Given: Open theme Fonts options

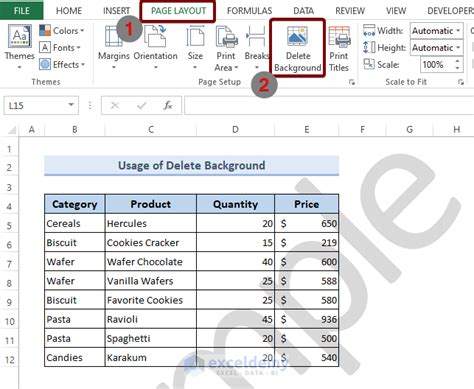Looking at the screenshot, I should coord(60,48).
